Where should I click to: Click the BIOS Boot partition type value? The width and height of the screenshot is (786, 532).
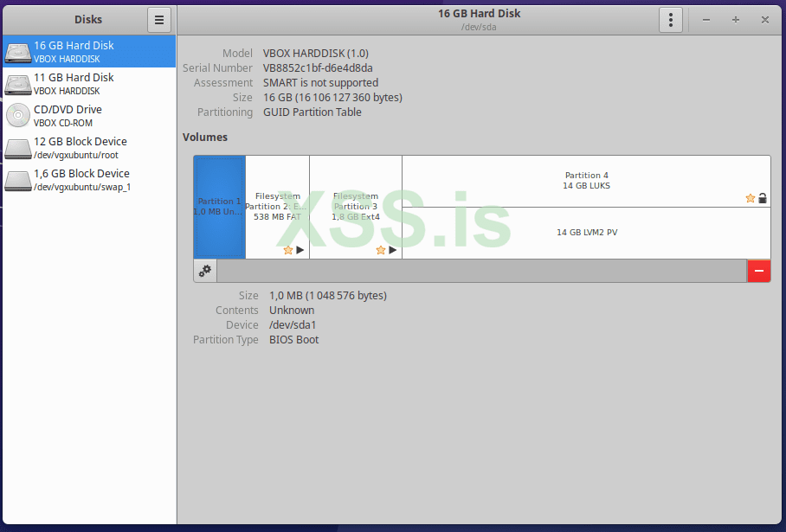(x=293, y=340)
